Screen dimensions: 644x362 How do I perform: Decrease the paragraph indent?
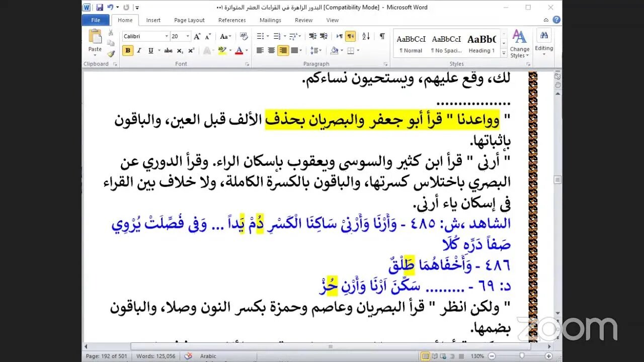[312, 36]
